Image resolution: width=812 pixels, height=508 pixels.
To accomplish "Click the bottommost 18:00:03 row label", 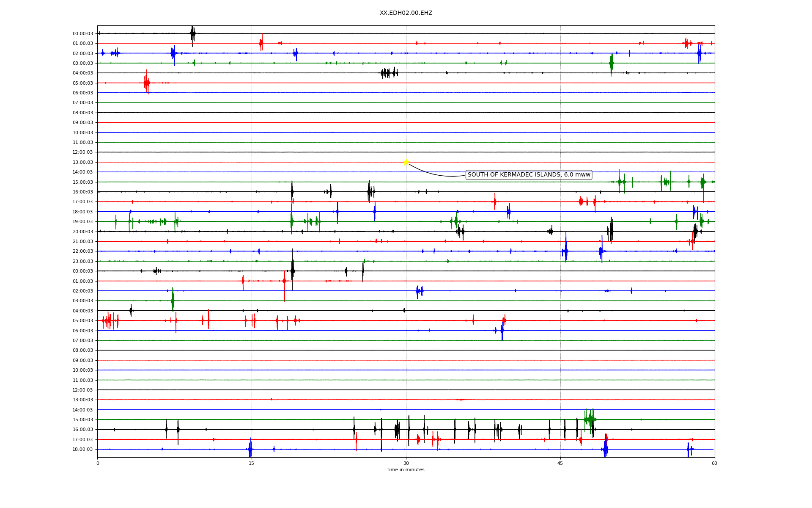I will click(82, 449).
